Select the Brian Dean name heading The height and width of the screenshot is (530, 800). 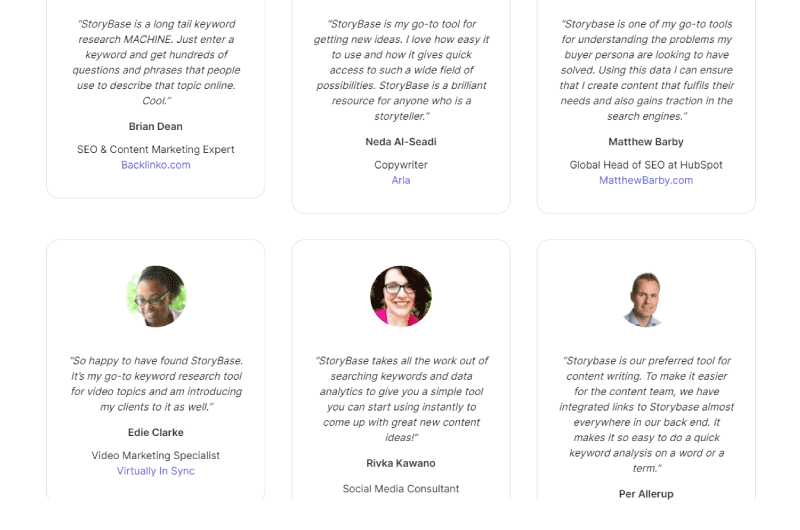[156, 126]
